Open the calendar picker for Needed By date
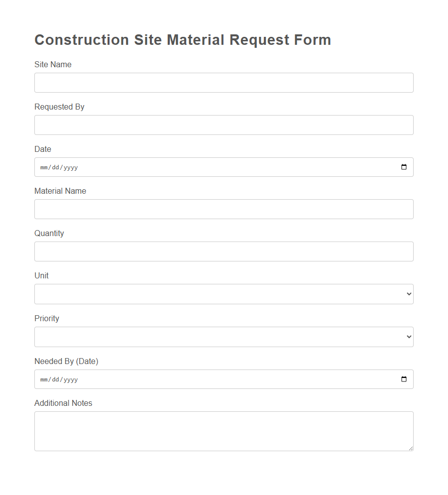Image resolution: width=448 pixels, height=495 pixels. (x=403, y=379)
